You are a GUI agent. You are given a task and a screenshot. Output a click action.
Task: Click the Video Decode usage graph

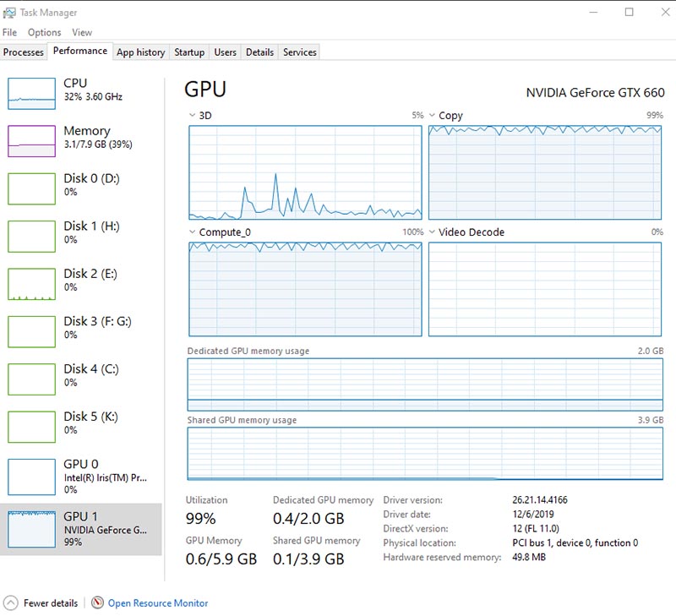545,289
